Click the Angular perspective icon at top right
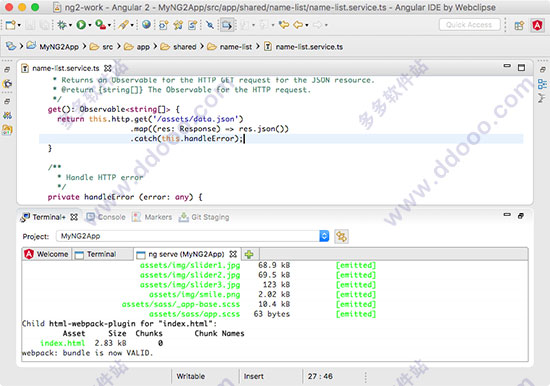 pos(537,25)
